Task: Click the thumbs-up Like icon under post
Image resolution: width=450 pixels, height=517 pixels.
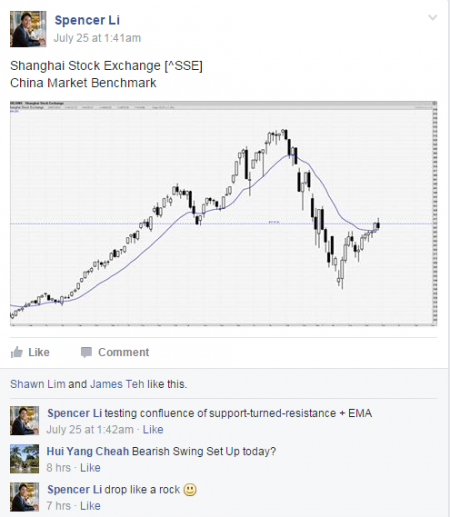Action: (17, 352)
